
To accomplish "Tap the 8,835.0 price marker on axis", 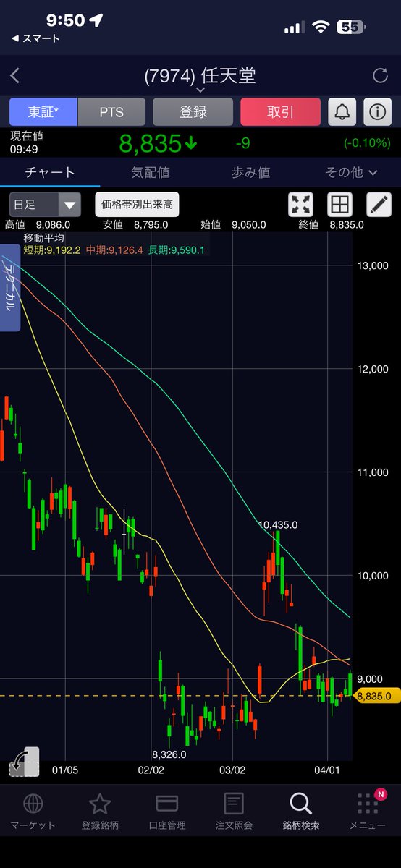I will 377,696.
